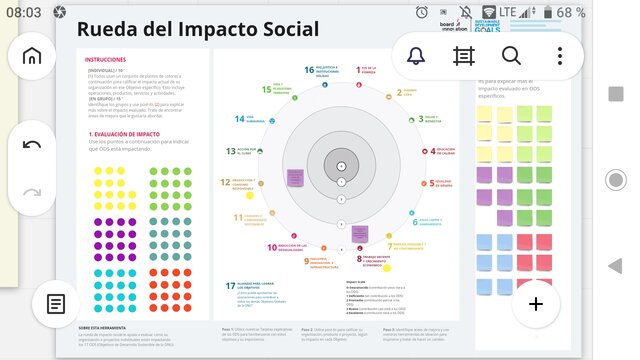The height and width of the screenshot is (360, 640).
Task: Open notifications with the bell icon
Action: click(x=416, y=56)
